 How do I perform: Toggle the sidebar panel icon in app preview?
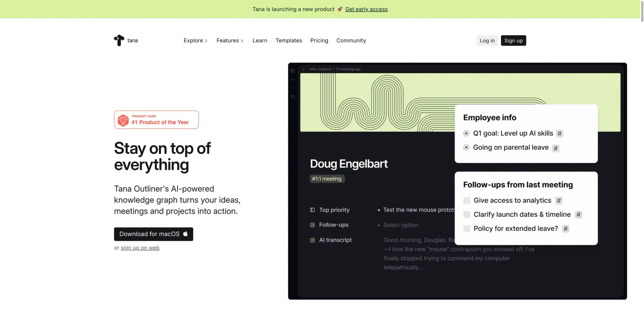tap(293, 71)
